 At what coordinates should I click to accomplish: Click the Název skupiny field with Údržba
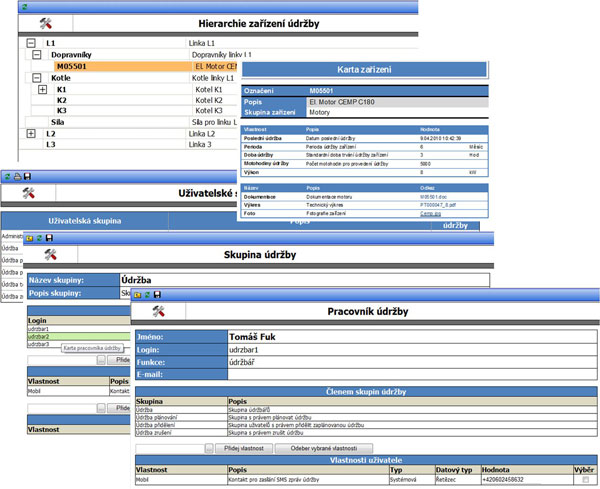(x=305, y=280)
